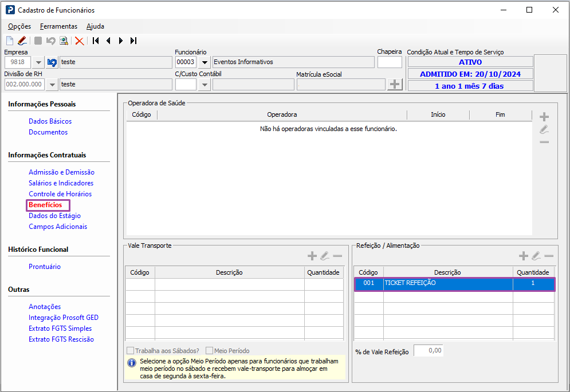
Task: Go to the next record
Action: pyautogui.click(x=121, y=41)
